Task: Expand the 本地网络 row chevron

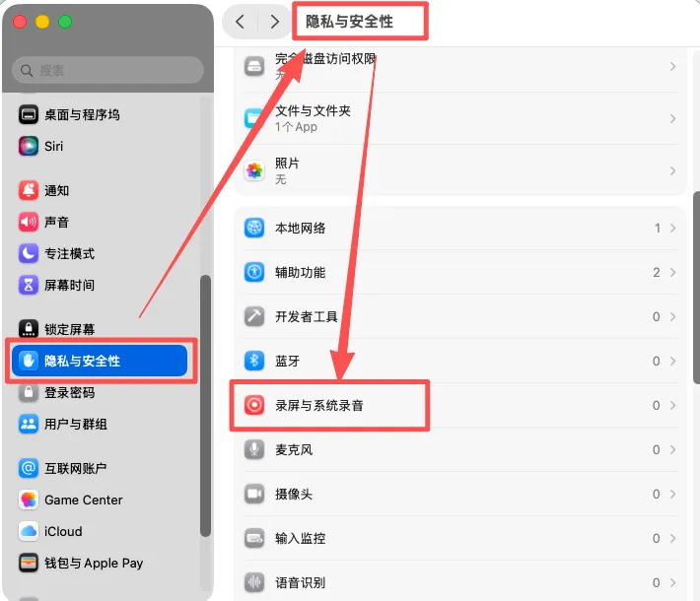Action: [x=672, y=228]
